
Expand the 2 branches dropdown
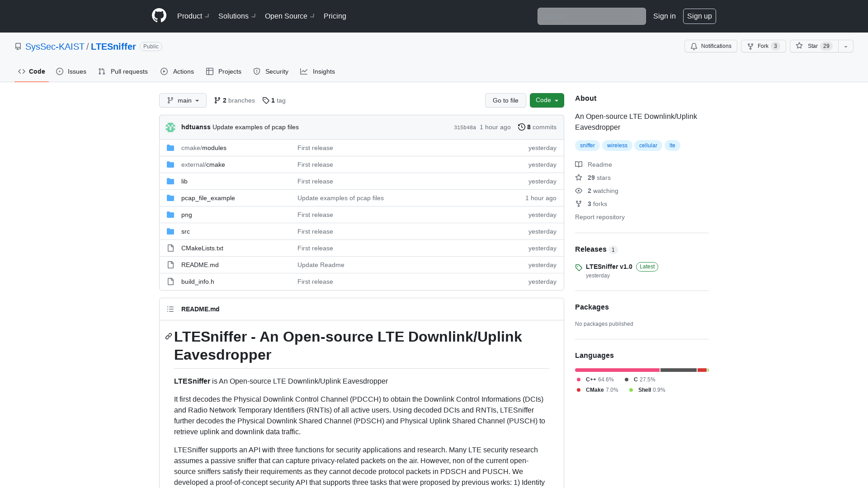[234, 100]
